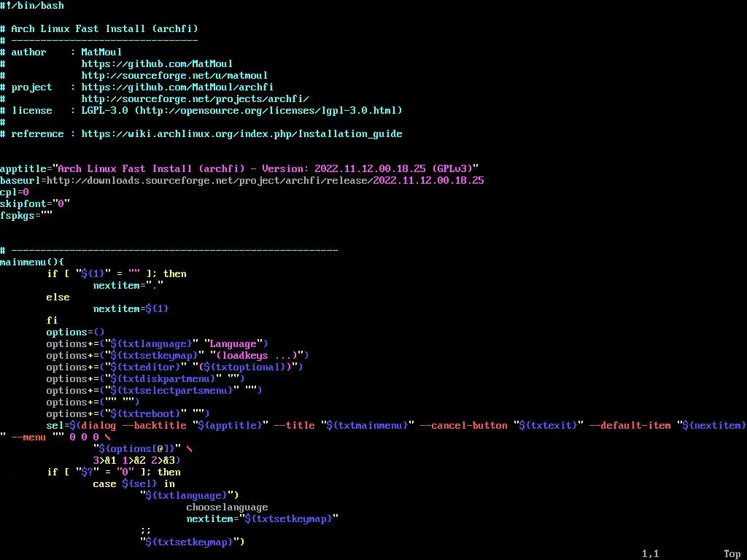Click the 'case ${sel} in' line
This screenshot has width=747, height=560.
pyautogui.click(x=134, y=484)
